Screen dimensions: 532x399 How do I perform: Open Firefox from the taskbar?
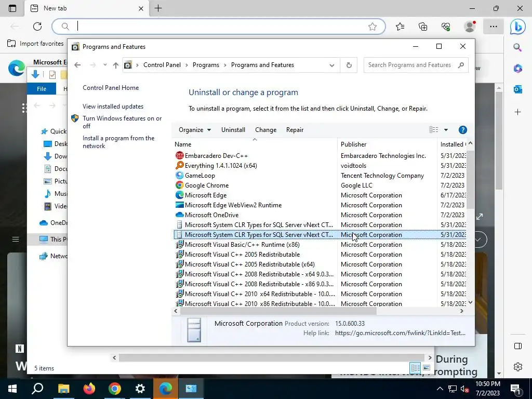click(89, 389)
